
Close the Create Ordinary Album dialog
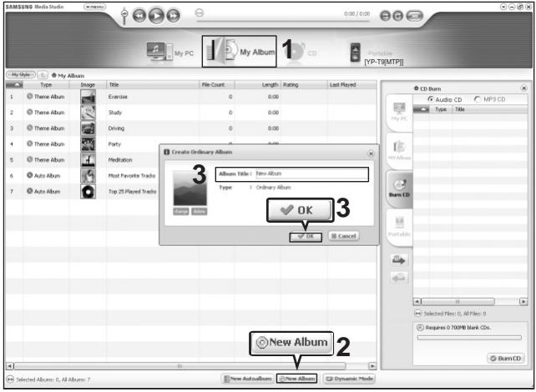(x=371, y=153)
